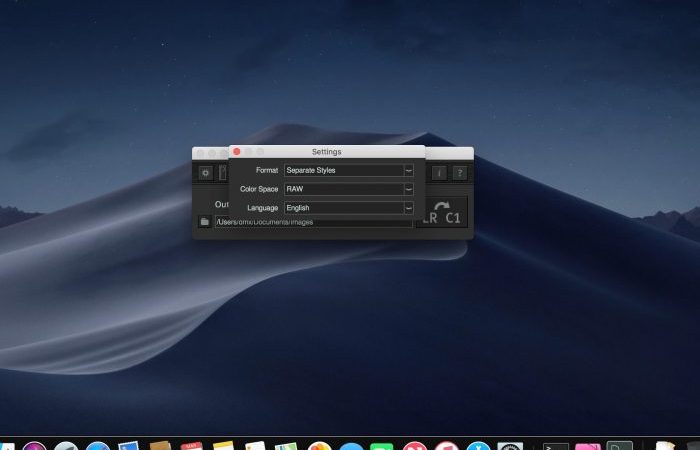Close the Settings dialog with red button
This screenshot has height=450, width=700.
click(237, 152)
